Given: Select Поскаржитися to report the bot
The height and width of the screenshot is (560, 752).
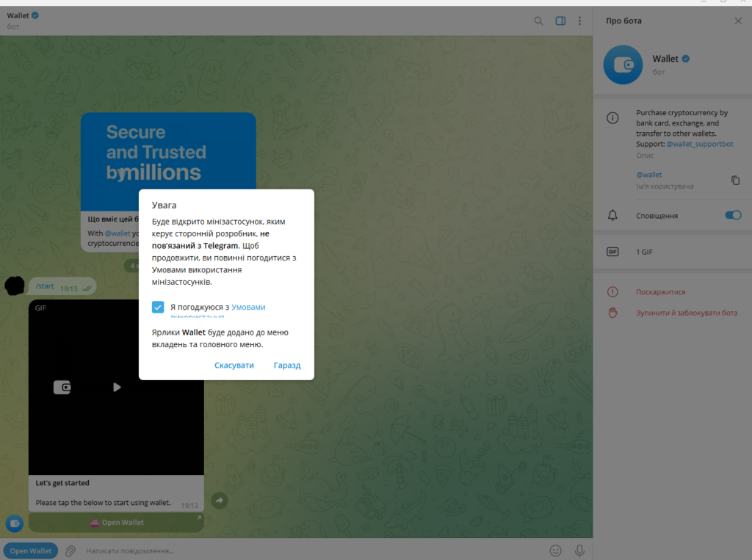Looking at the screenshot, I should click(x=660, y=292).
